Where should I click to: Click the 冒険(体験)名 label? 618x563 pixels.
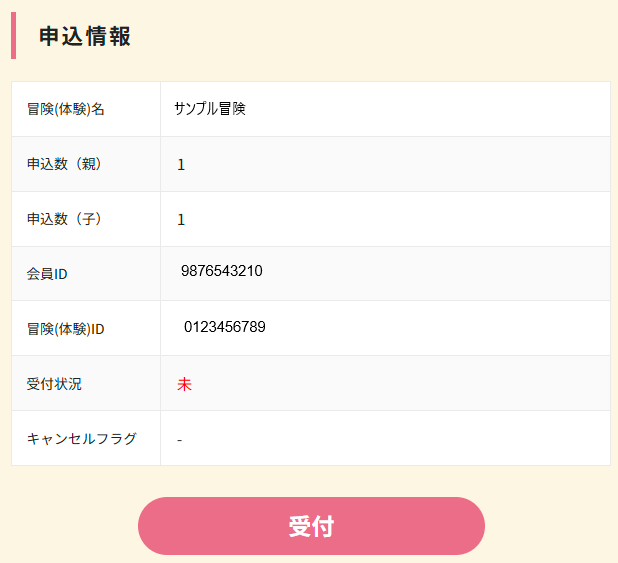click(x=66, y=109)
